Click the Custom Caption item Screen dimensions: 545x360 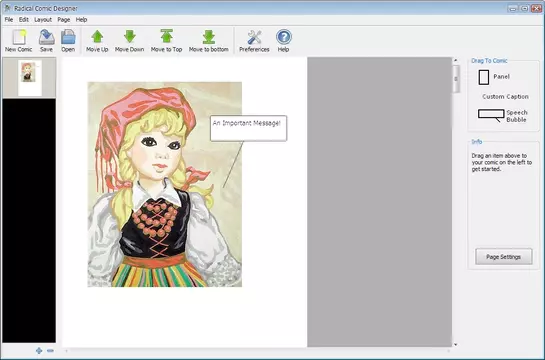505,97
